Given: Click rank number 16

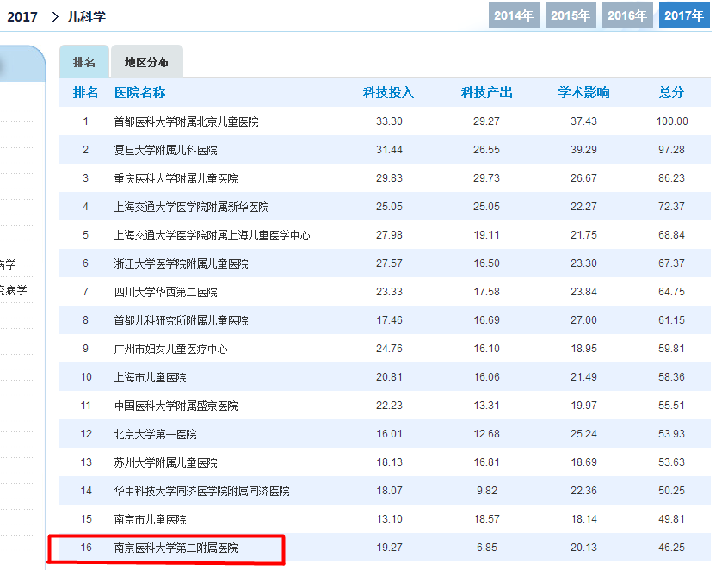Looking at the screenshot, I should tap(86, 548).
